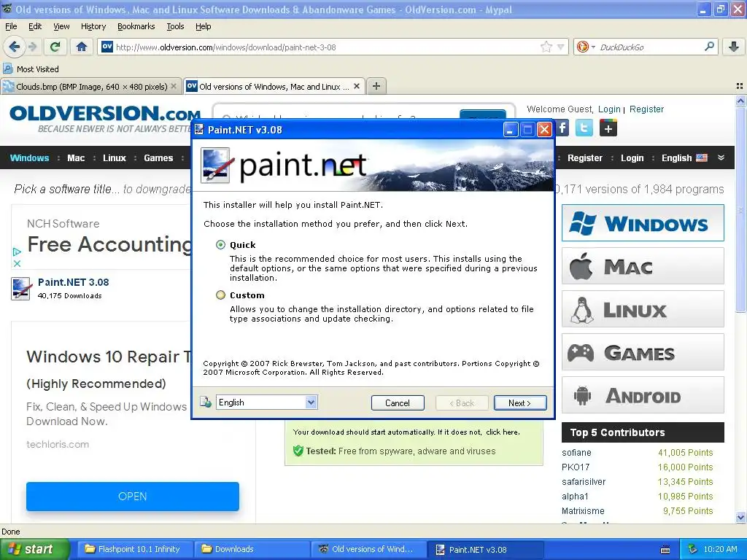Click the browser Back arrow button
747x560 pixels.
[13, 47]
